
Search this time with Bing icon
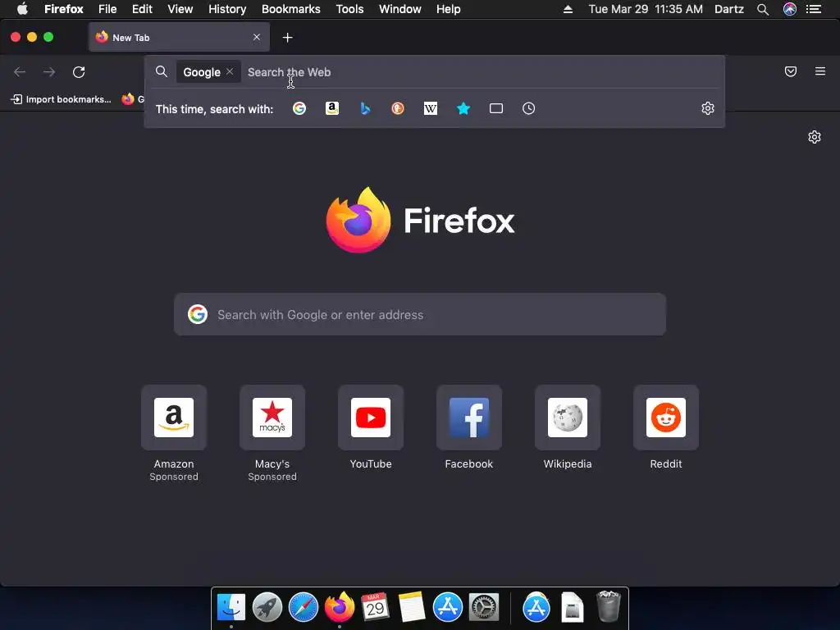365,109
